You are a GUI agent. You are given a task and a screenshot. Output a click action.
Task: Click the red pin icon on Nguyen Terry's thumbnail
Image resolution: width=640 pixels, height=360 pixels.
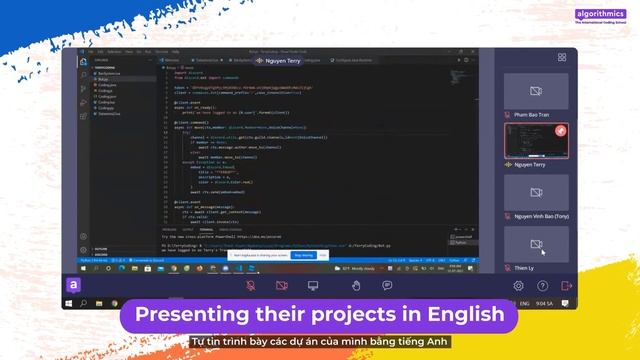tap(560, 131)
